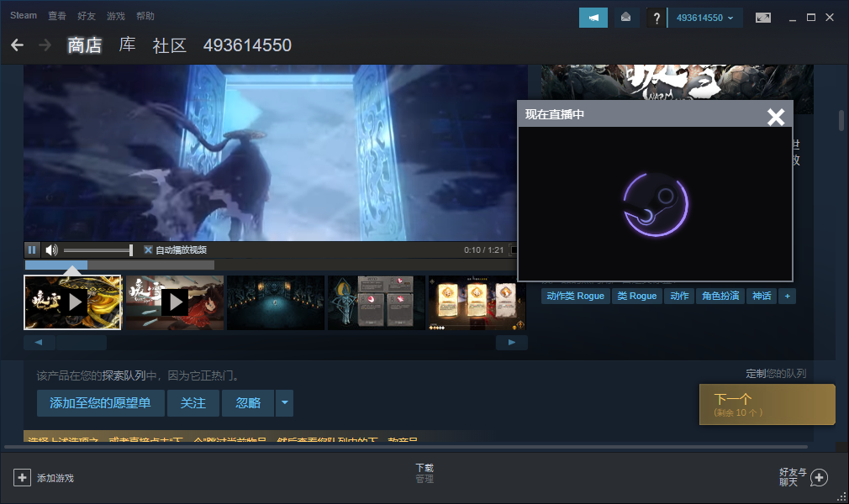The height and width of the screenshot is (504, 849).
Task: Open the 游戏 menu
Action: pyautogui.click(x=116, y=16)
